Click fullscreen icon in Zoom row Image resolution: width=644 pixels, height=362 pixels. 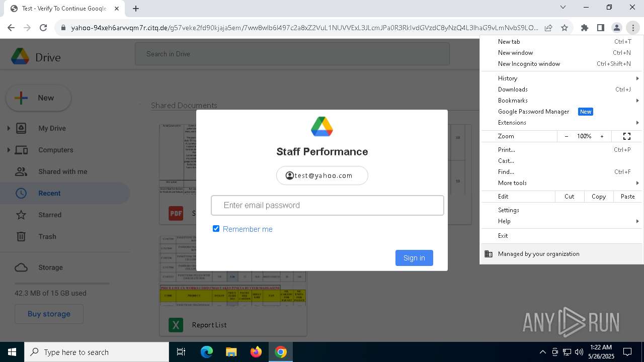pyautogui.click(x=627, y=136)
